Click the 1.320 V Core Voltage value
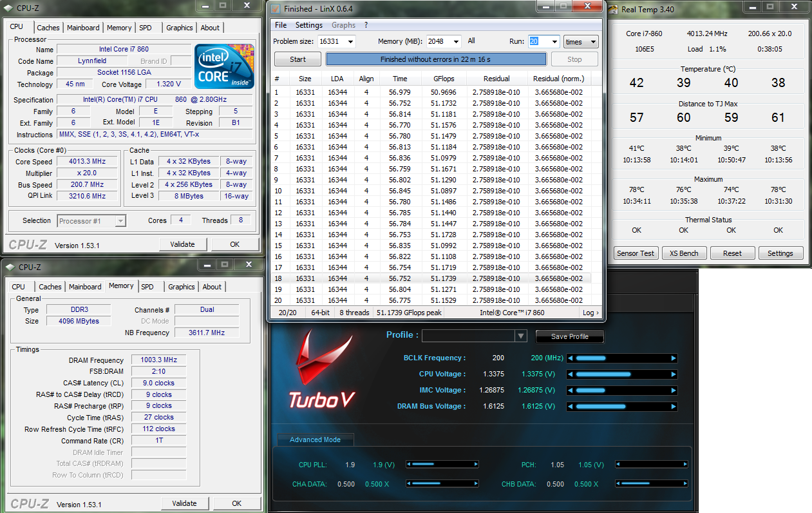Viewport: 812px width, 513px height. click(169, 84)
